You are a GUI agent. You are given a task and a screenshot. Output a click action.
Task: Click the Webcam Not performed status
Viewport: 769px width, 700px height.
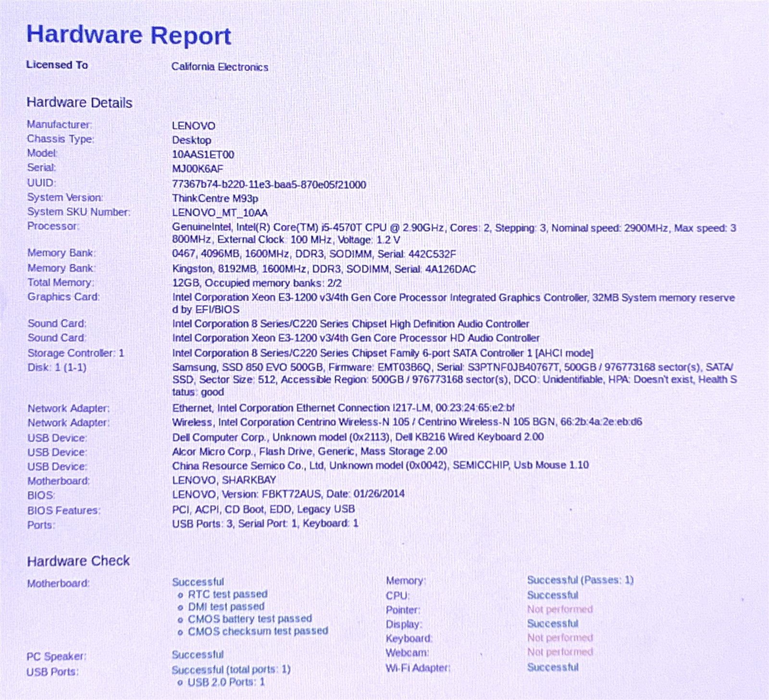pos(560,652)
